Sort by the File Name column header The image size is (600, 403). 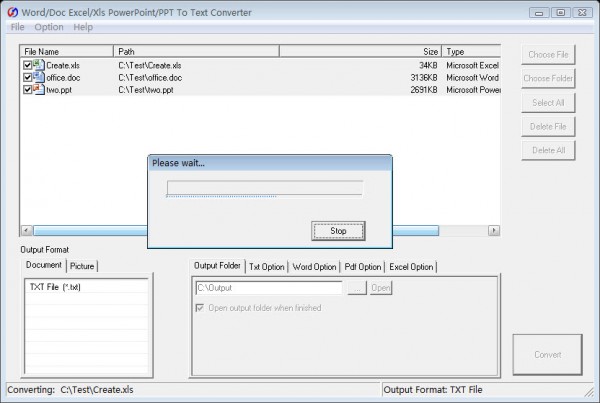pos(67,51)
